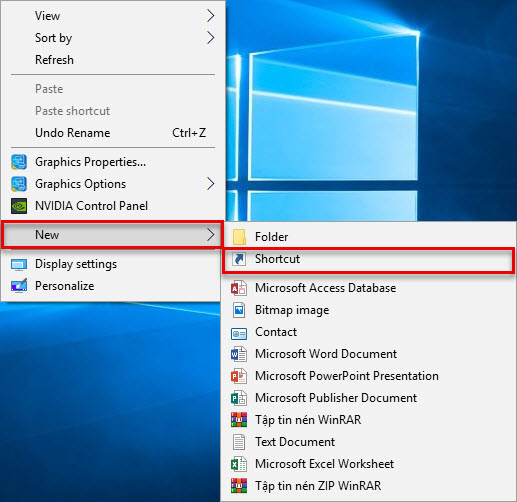Screen dimensions: 517x502
Task: Click the Contact card icon
Action: point(239,333)
